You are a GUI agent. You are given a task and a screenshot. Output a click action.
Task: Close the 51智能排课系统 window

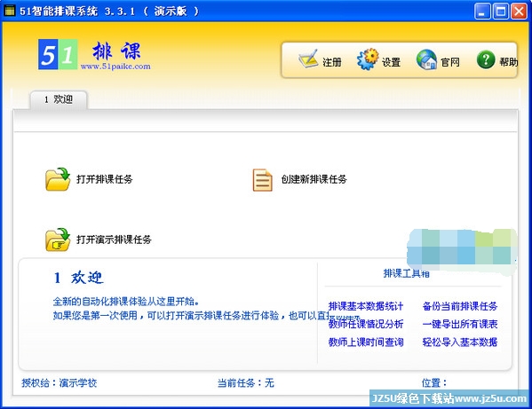(519, 12)
